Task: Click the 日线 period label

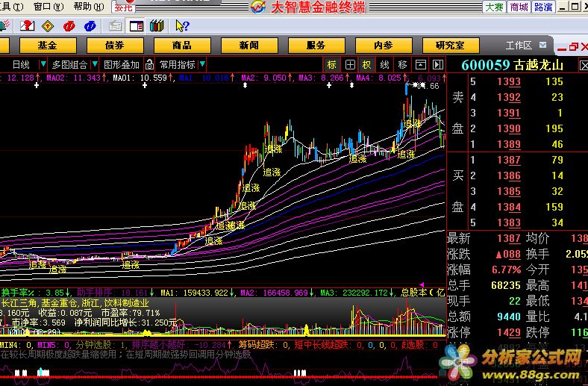Action: pyautogui.click(x=21, y=64)
